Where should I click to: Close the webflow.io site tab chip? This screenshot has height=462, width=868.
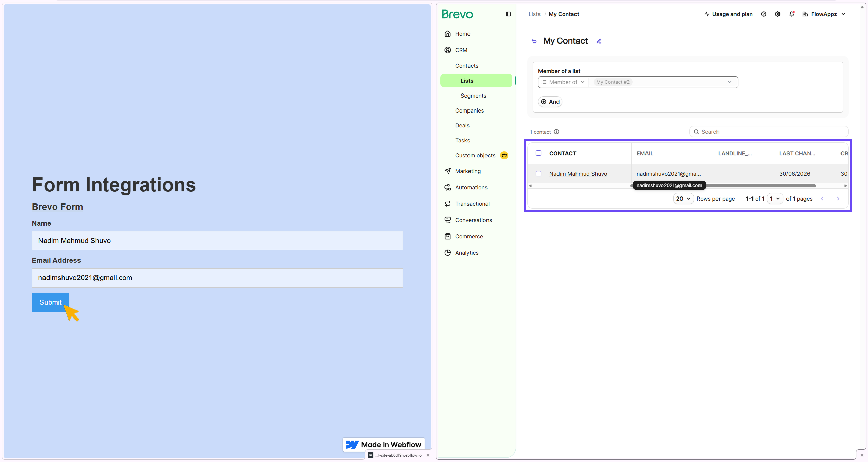428,455
